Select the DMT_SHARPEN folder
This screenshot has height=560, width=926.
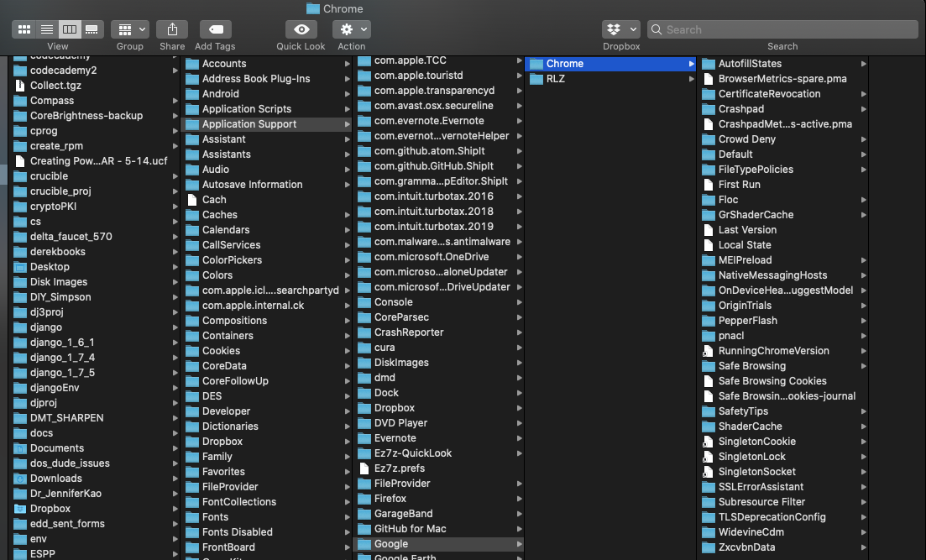(x=95, y=418)
